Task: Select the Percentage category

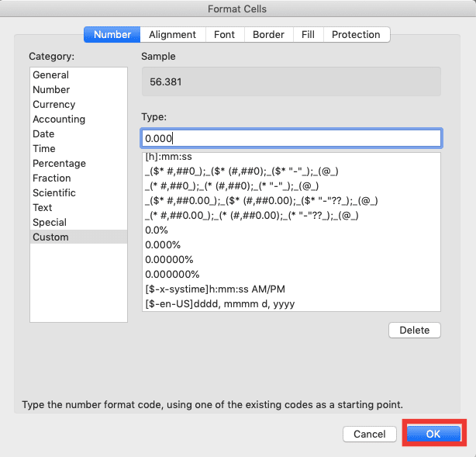Action: point(78,163)
